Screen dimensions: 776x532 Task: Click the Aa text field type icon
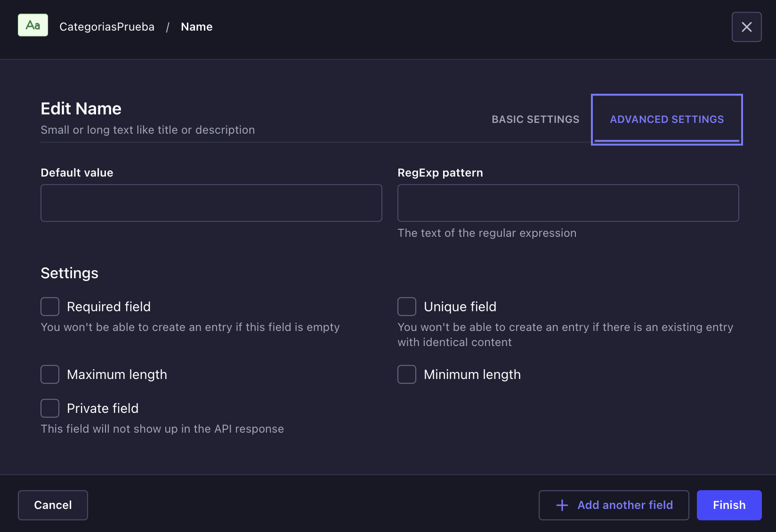click(x=33, y=25)
